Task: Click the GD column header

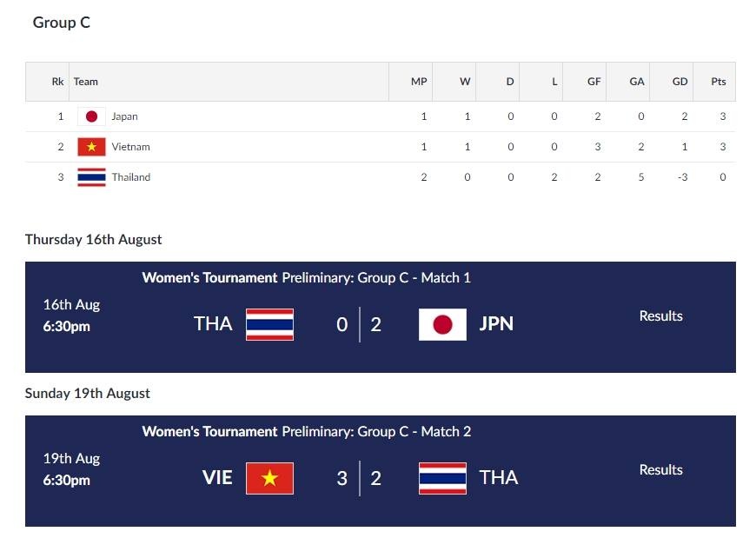Action: (x=680, y=82)
